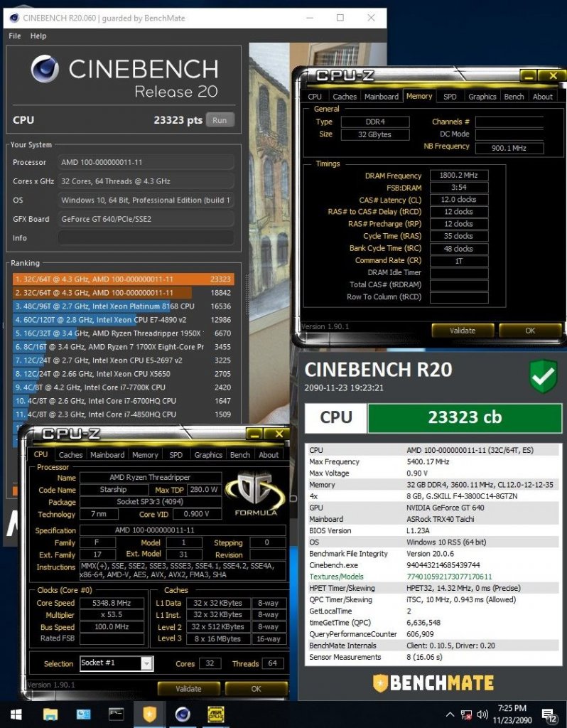This screenshot has width=567, height=728.
Task: Select the Xeon Platinum 8168 ranking row
Action: click(124, 306)
